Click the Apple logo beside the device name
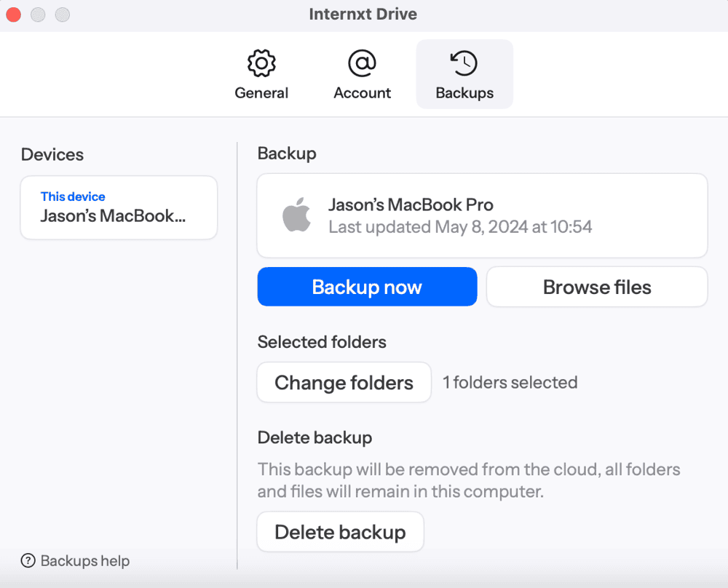 pos(296,215)
